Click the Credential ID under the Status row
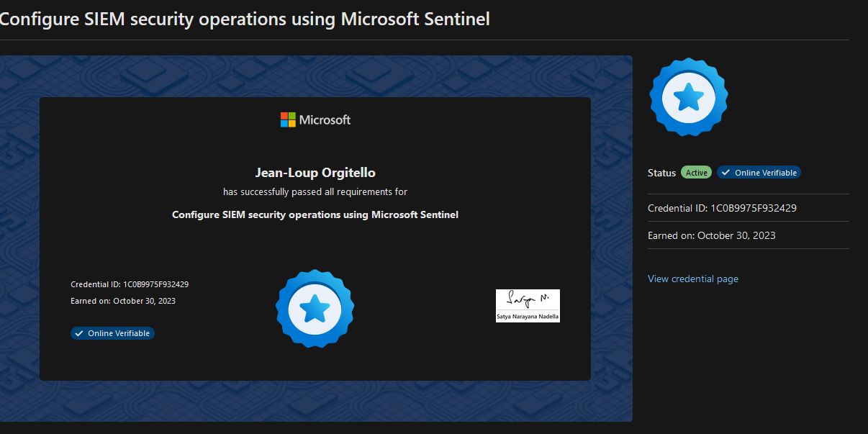Image resolution: width=868 pixels, height=434 pixels. (722, 208)
